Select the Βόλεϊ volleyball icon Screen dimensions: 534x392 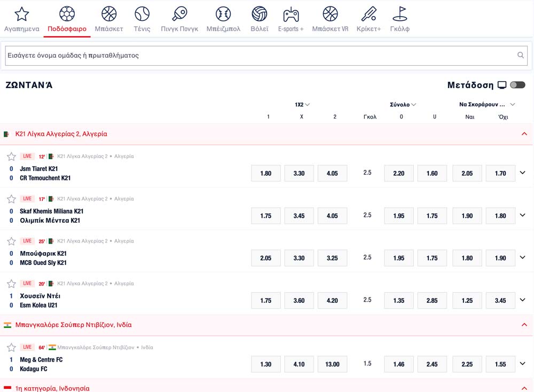(x=260, y=14)
